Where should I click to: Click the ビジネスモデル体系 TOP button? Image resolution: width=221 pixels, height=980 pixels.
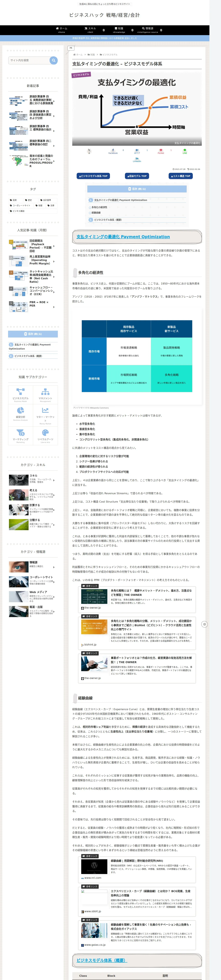coord(93,176)
